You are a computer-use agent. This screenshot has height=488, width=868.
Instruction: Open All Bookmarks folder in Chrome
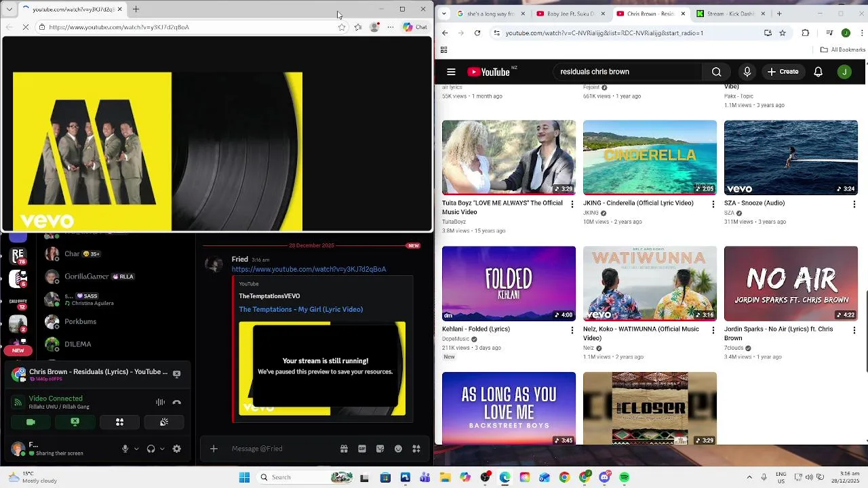(843, 49)
